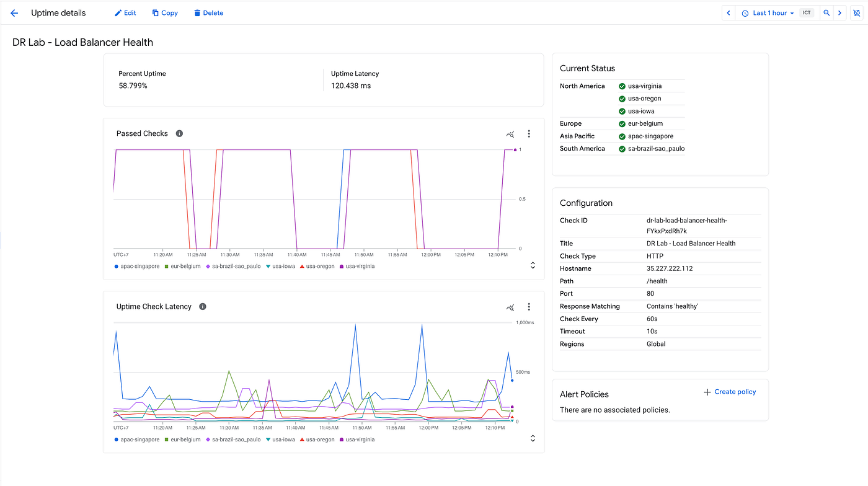Toggle usa-virginia in Passed Checks legend
The height and width of the screenshot is (486, 868).
[x=357, y=267]
